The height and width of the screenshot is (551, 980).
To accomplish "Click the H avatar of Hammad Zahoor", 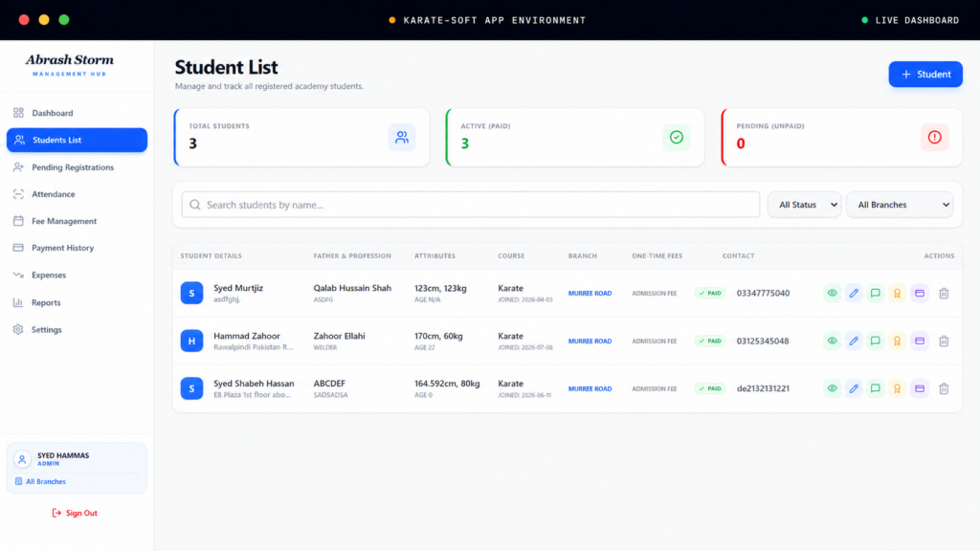I will point(191,342).
